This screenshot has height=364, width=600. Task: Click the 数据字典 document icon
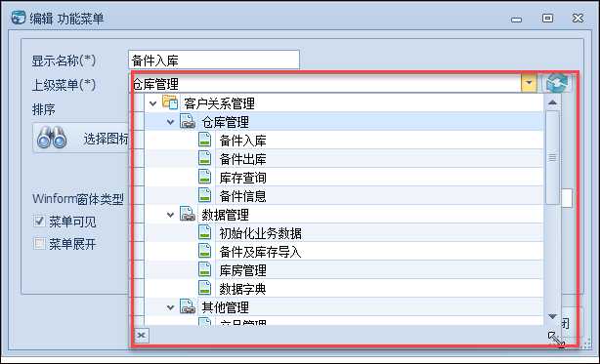tap(204, 288)
